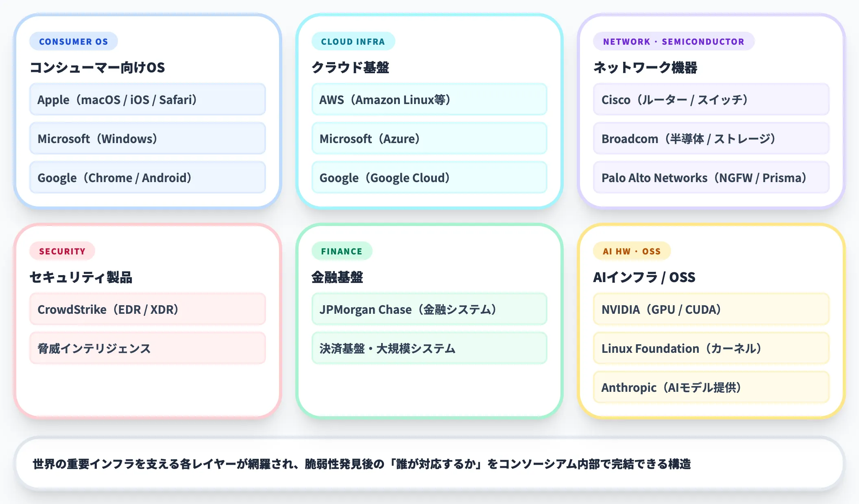Click the Microsoft (Windows) row
Viewport: 859px width, 504px height.
click(x=148, y=139)
